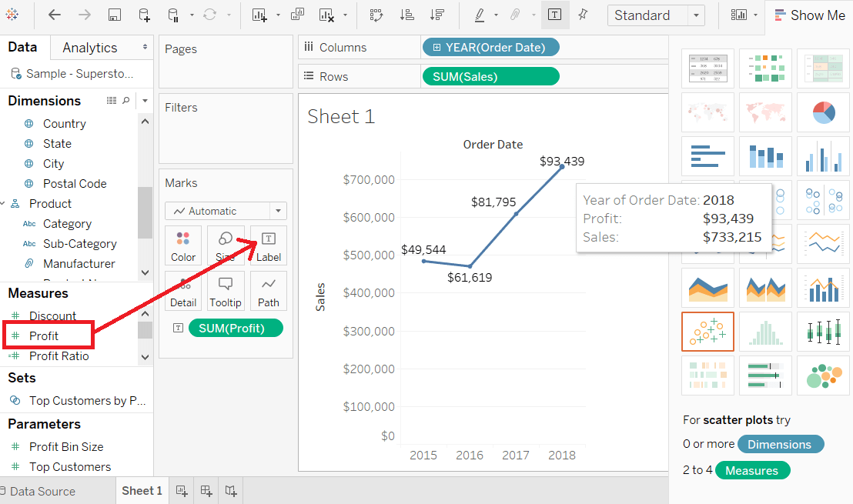Click the Tableau logo start page icon

click(12, 15)
